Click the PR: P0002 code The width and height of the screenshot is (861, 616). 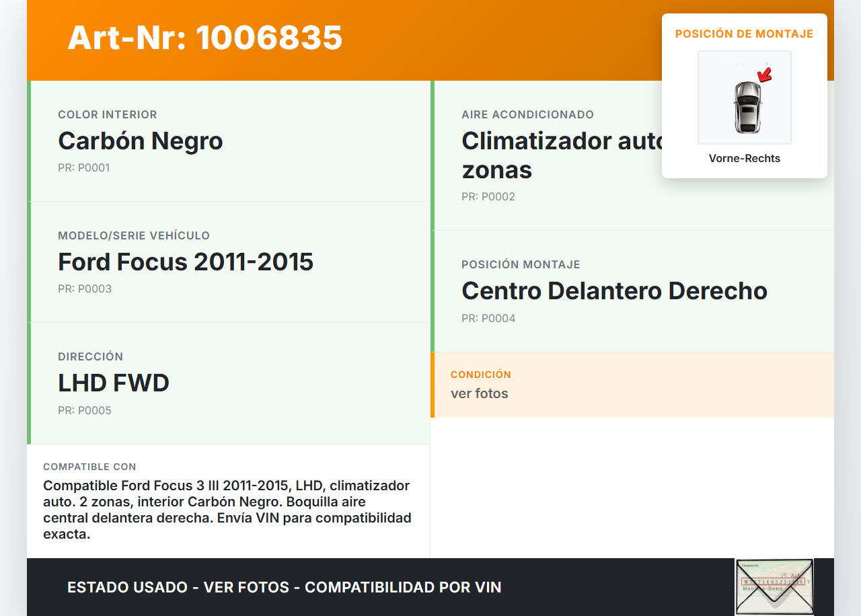point(488,197)
